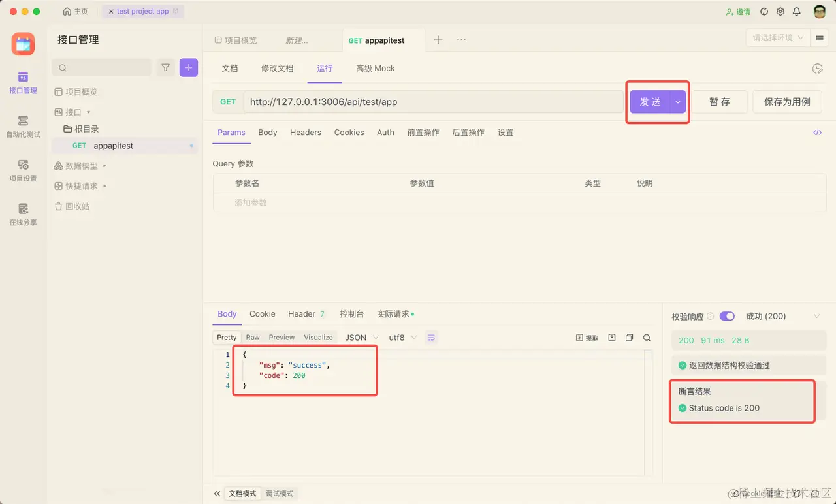This screenshot has width=836, height=504.
Task: Switch to the 文档 tab
Action: tap(230, 68)
